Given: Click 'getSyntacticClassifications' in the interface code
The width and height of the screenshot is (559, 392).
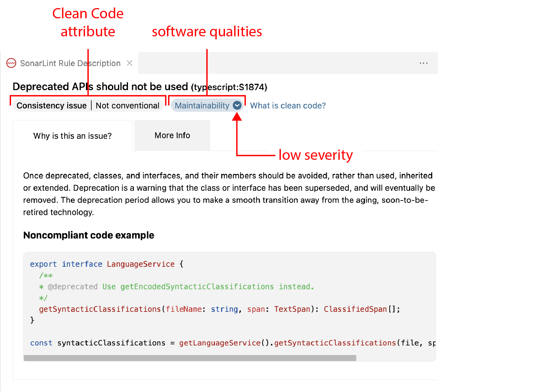Looking at the screenshot, I should tap(100, 309).
